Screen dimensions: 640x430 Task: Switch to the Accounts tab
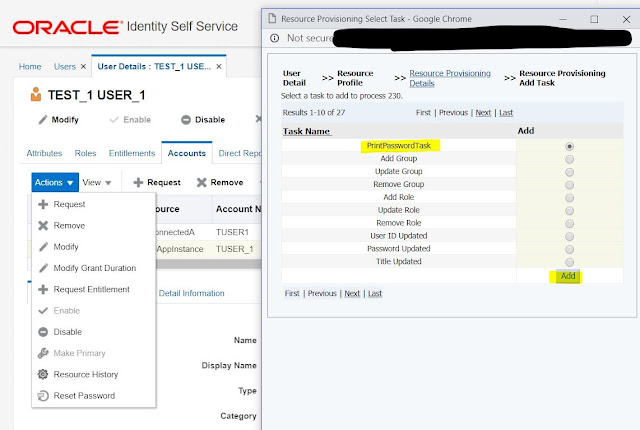pyautogui.click(x=187, y=153)
